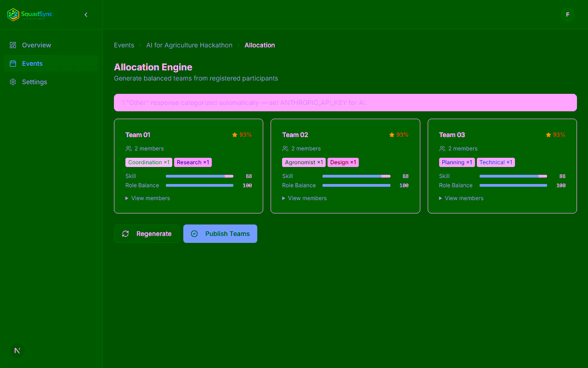
Task: Click the Regenerate refresh arrows icon
Action: pos(125,234)
